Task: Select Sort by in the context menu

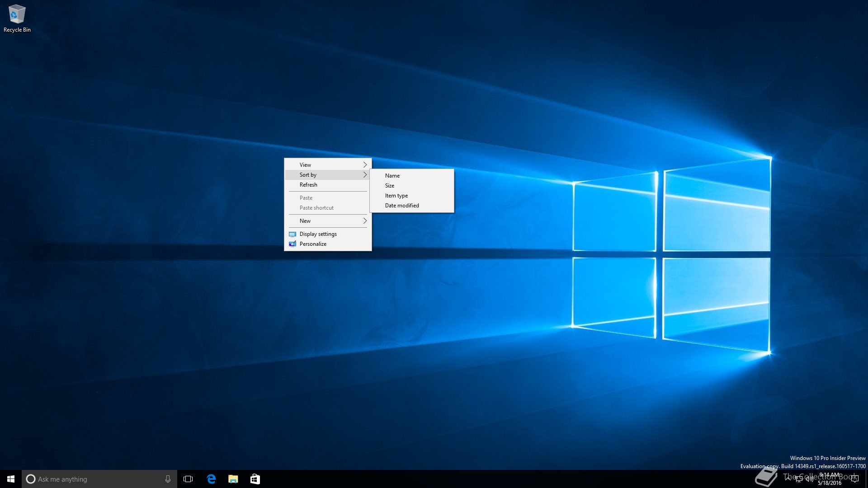Action: (328, 175)
